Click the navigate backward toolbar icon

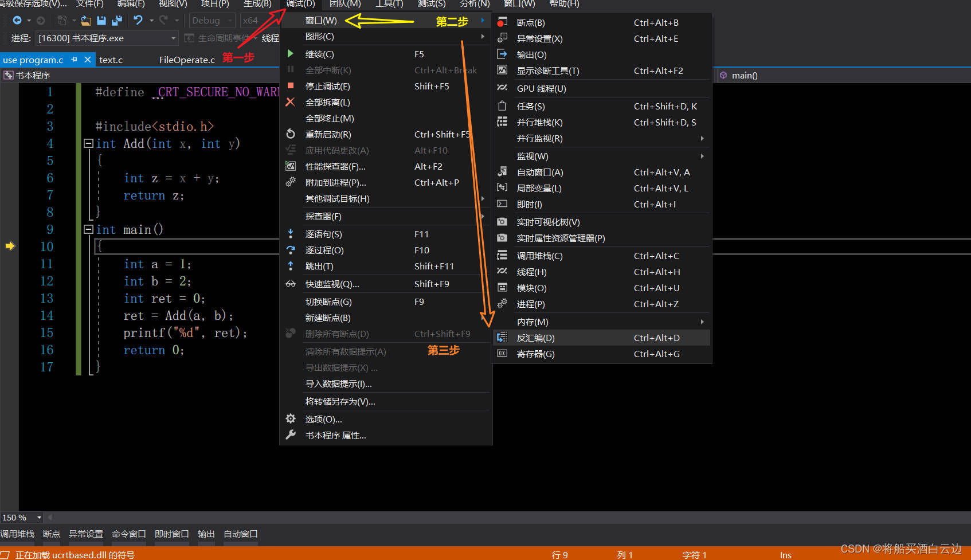coord(17,20)
